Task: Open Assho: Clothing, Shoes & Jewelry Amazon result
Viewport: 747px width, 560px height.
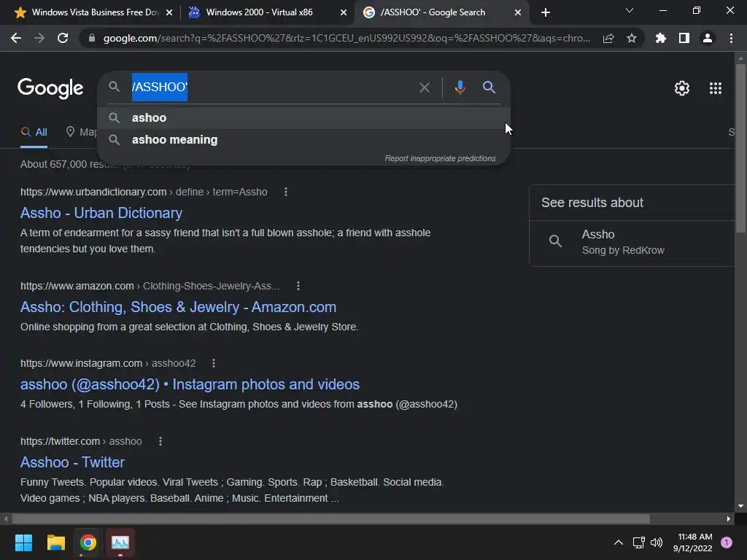Action: point(178,307)
